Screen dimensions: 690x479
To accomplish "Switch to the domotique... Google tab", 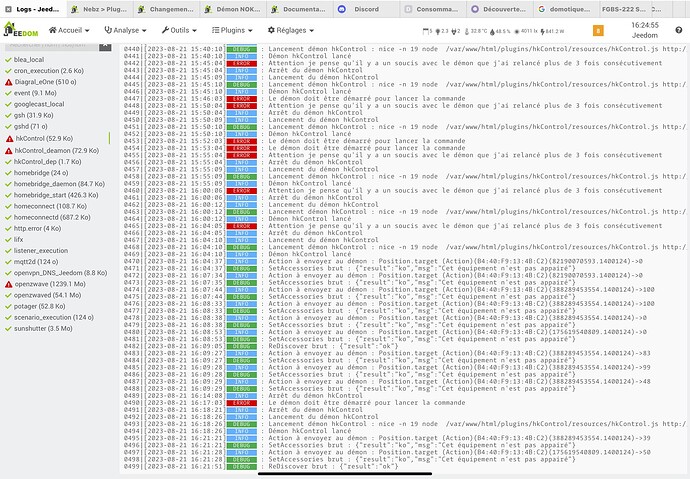I will tap(566, 9).
